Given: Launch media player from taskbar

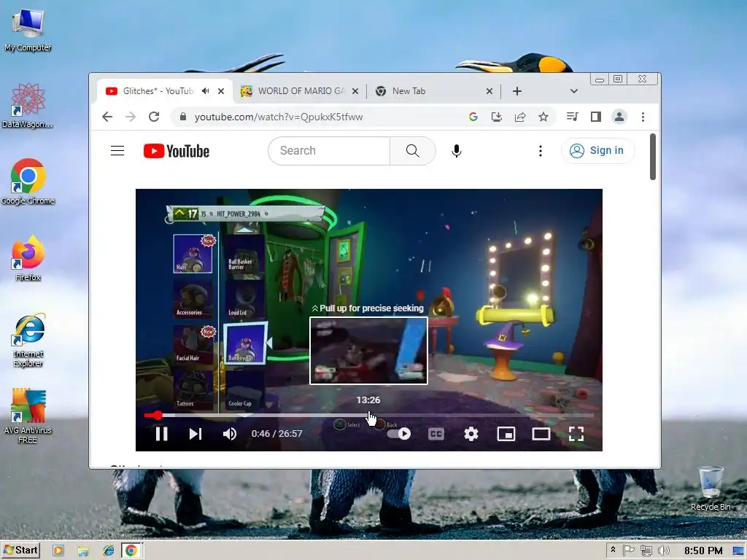Looking at the screenshot, I should [58, 551].
